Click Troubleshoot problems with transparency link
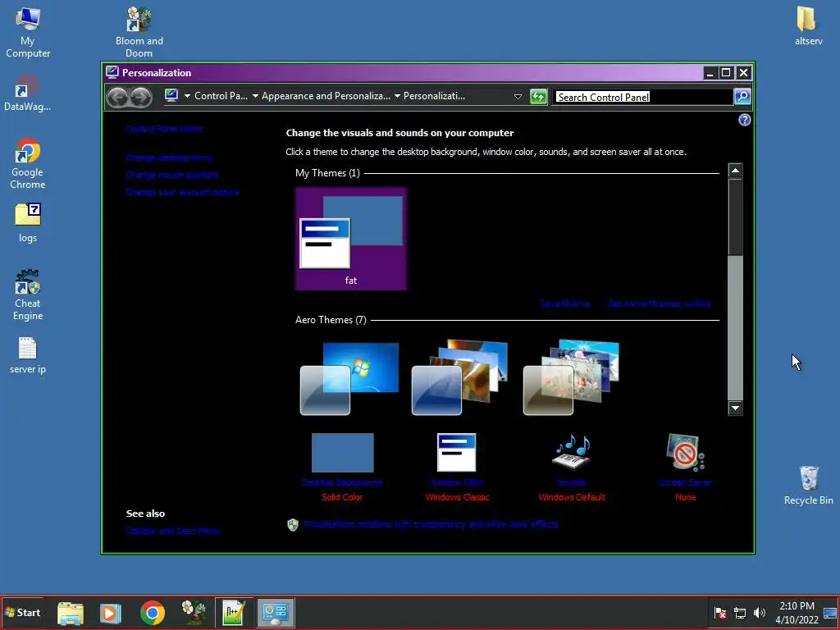Screen dimensions: 840x630 [431, 524]
